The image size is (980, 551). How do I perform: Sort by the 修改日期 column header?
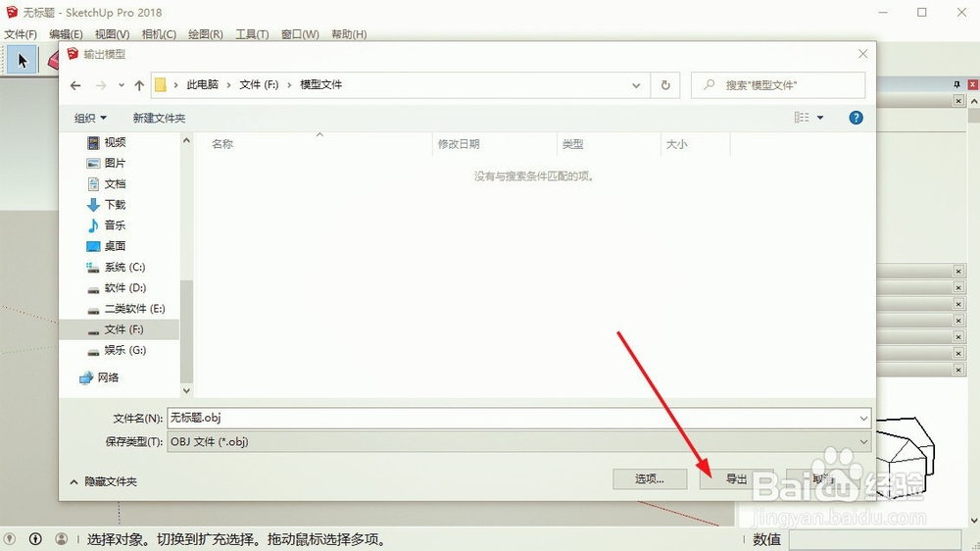tap(458, 144)
